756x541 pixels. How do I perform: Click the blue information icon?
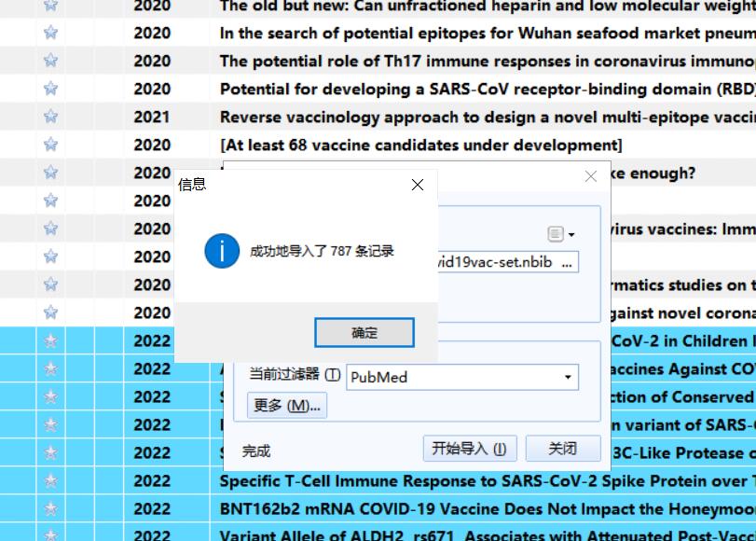pos(222,251)
